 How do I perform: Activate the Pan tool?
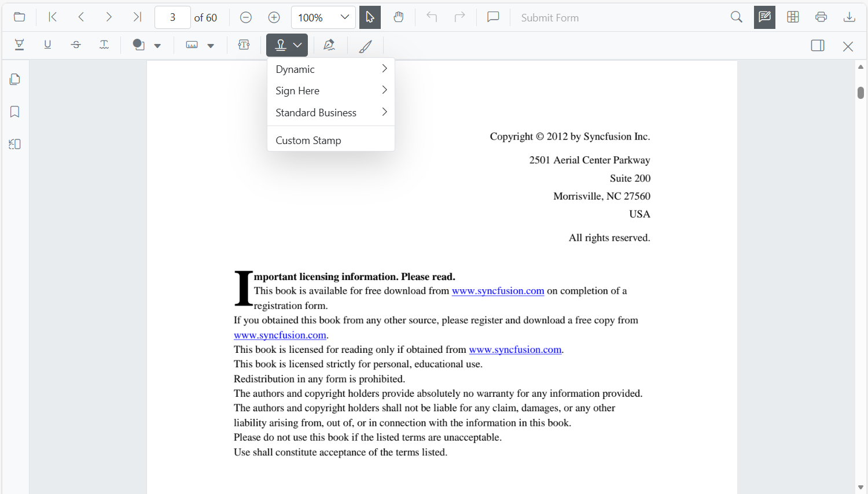pyautogui.click(x=399, y=17)
